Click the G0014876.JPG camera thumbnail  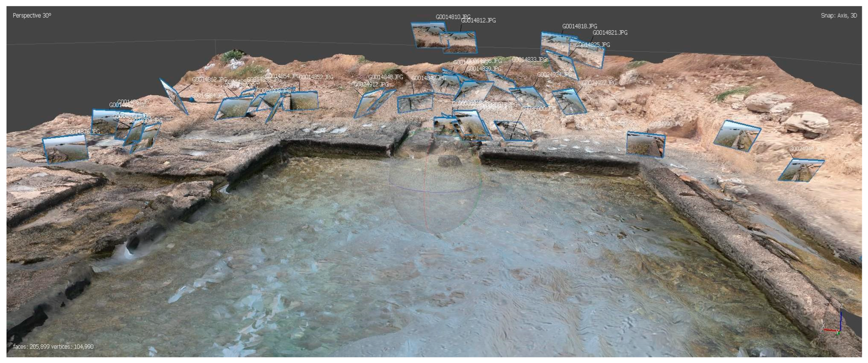click(66, 149)
